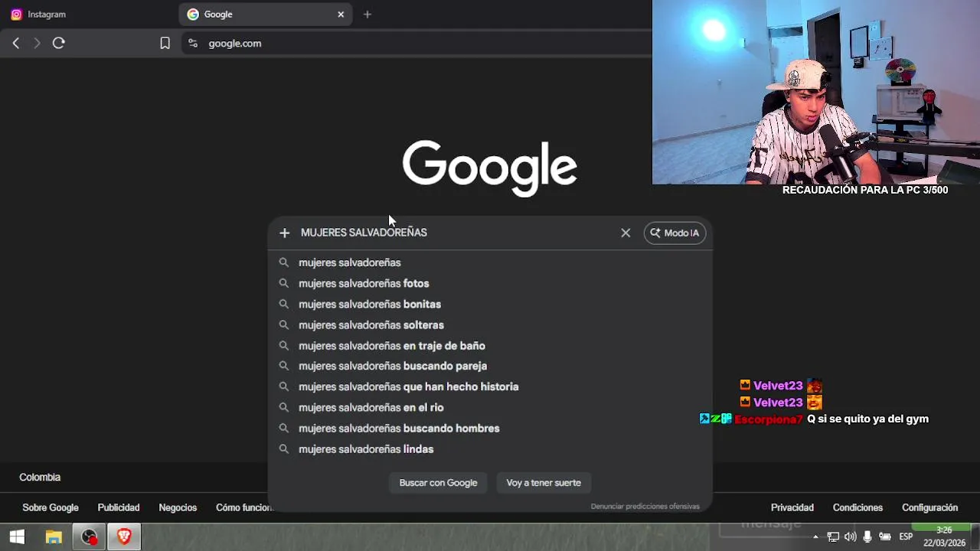Open Privacidad footer link
This screenshot has width=980, height=551.
(x=792, y=507)
